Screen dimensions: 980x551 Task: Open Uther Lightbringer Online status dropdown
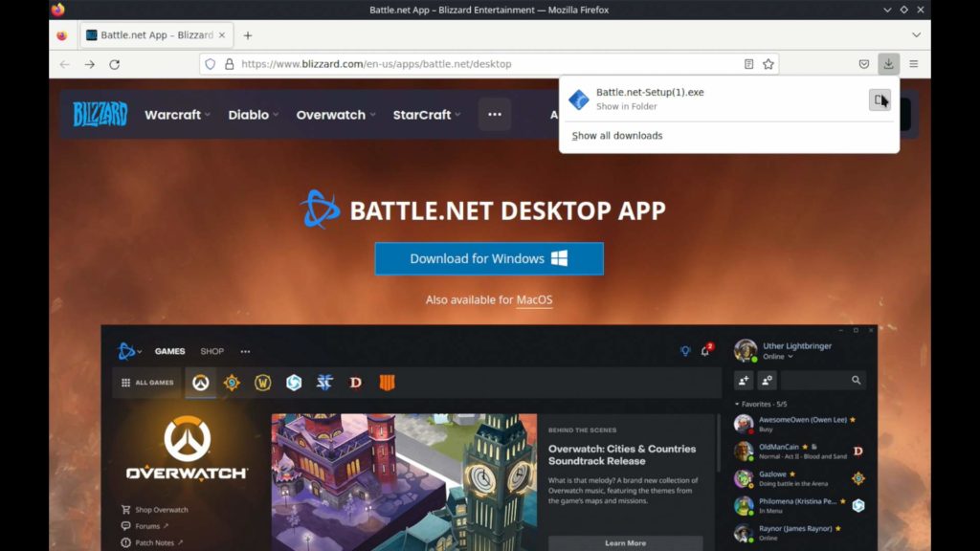[778, 357]
